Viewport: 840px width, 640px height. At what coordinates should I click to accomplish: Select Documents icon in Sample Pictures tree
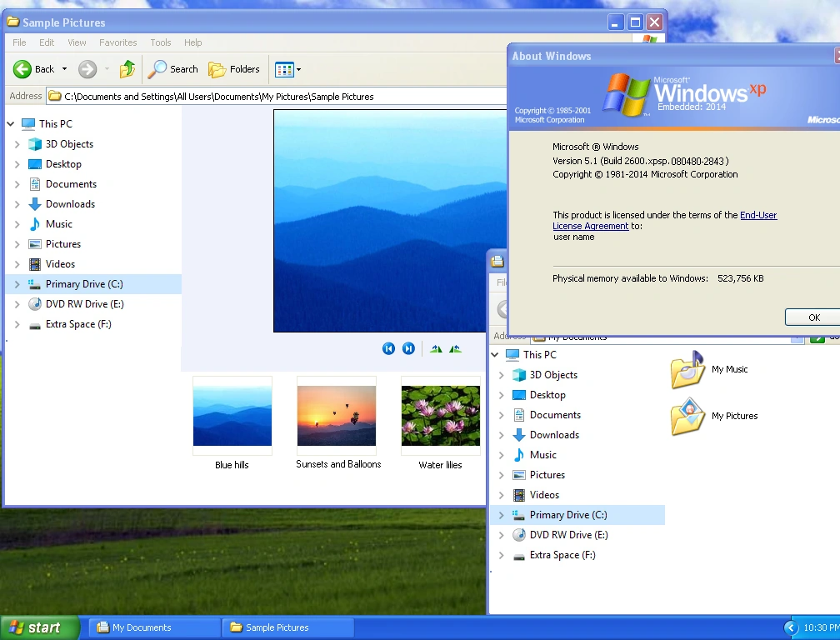click(35, 184)
